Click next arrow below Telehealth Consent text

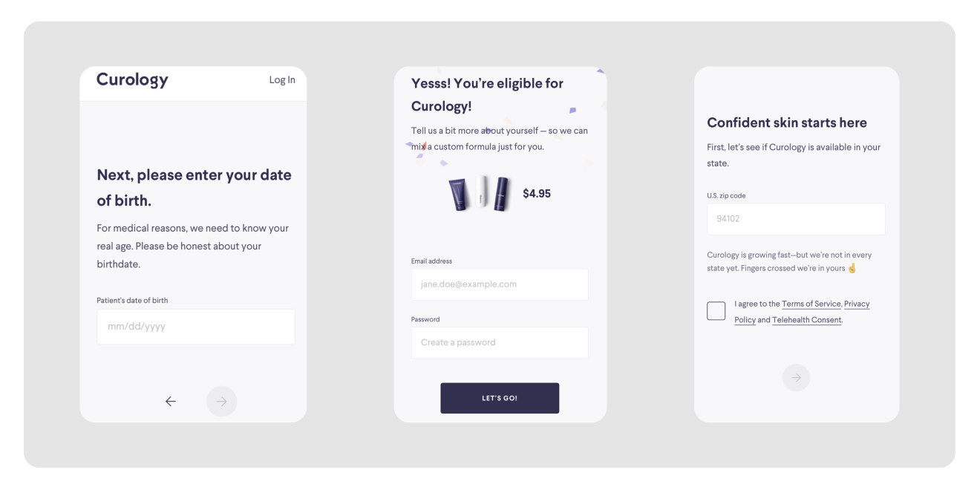coord(796,378)
